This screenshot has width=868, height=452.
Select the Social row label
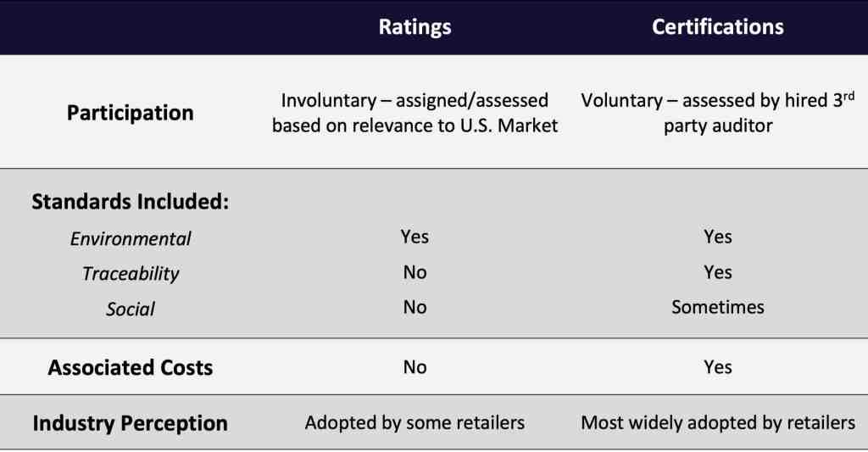(130, 309)
